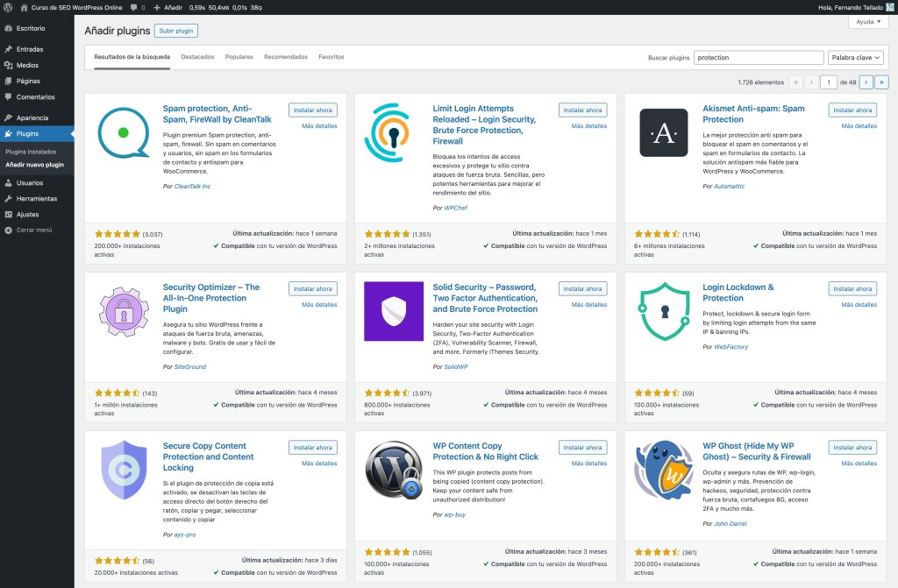Install the CleanTalk Spam protection plugin
The width and height of the screenshot is (898, 588).
coord(313,110)
